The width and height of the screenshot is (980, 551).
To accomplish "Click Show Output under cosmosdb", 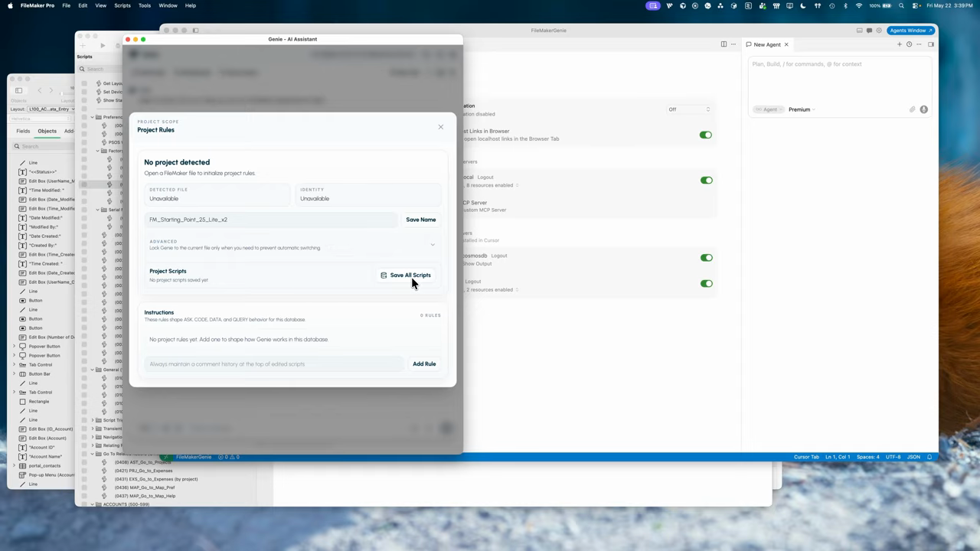I will (x=477, y=264).
